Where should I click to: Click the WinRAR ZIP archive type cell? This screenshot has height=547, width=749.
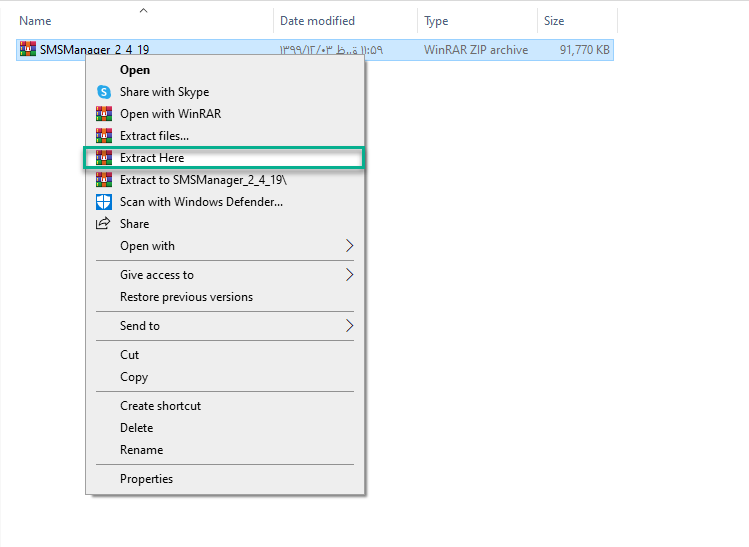tap(476, 50)
